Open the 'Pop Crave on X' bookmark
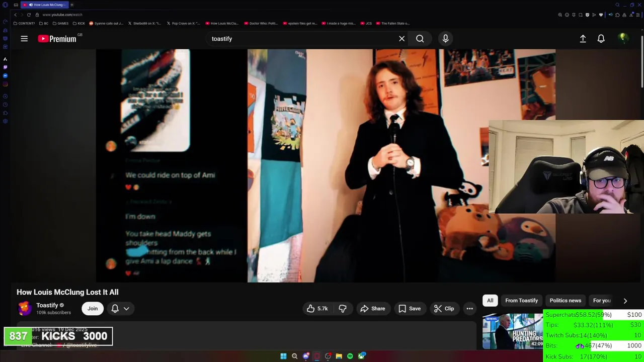This screenshot has width=644, height=362. pos(183,23)
